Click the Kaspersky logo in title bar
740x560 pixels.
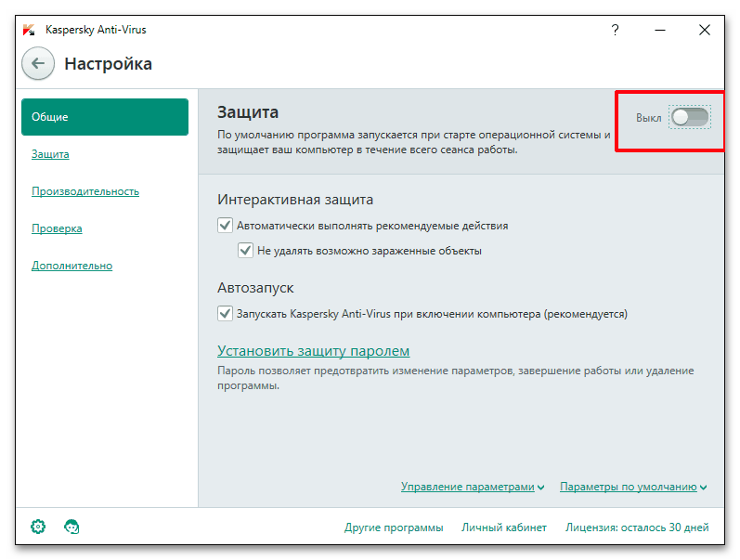(30, 30)
